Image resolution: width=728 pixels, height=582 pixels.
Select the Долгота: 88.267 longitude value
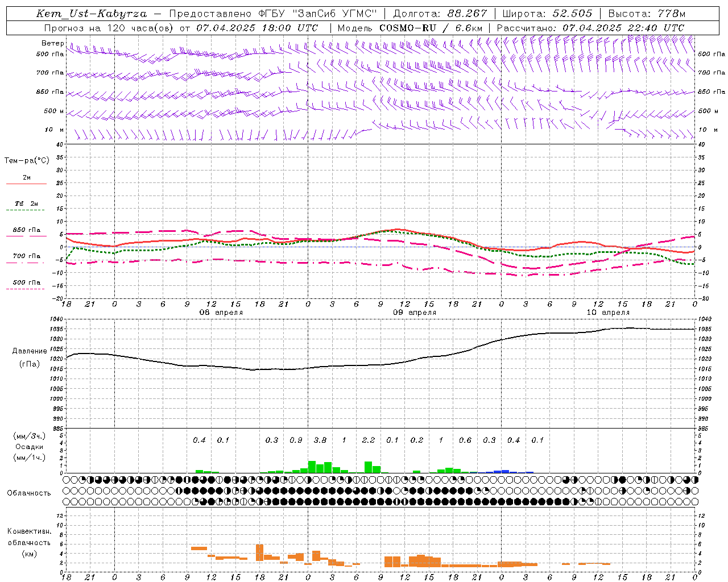440,14
